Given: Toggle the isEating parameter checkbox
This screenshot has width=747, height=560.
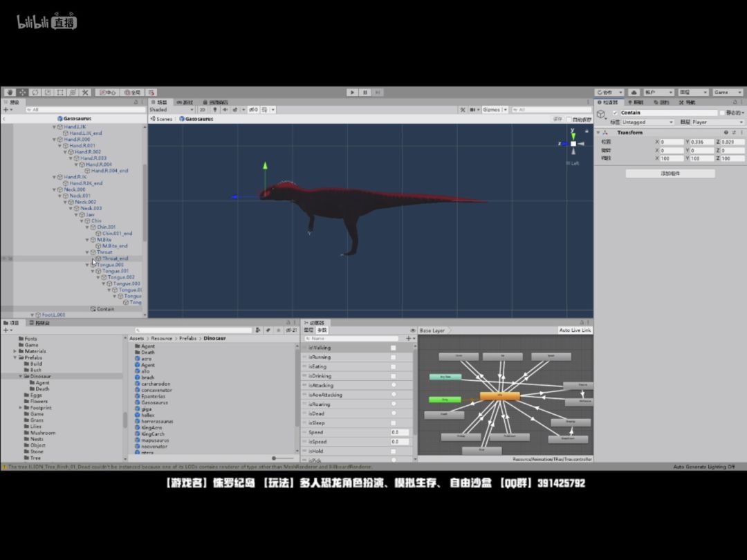Looking at the screenshot, I should [x=394, y=366].
